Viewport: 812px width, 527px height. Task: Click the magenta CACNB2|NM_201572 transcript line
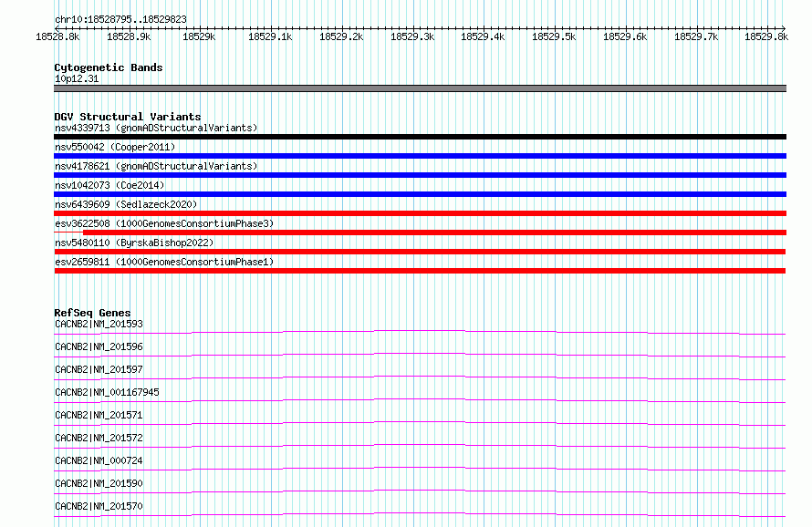point(420,446)
